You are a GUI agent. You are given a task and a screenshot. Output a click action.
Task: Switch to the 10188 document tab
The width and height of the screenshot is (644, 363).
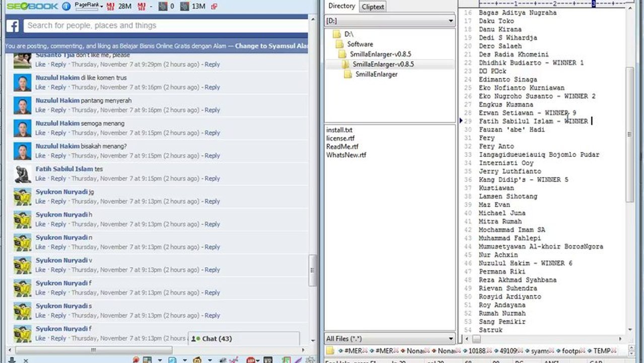475,351
